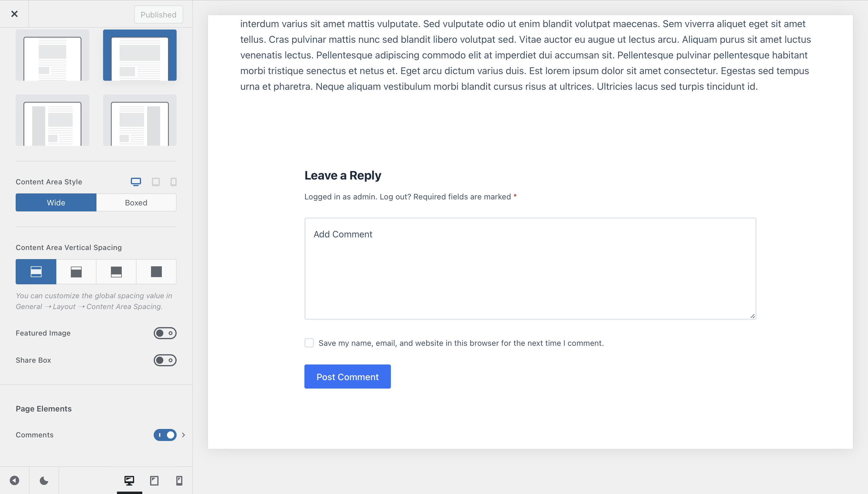
Task: Switch to mobile preview mode
Action: (180, 480)
